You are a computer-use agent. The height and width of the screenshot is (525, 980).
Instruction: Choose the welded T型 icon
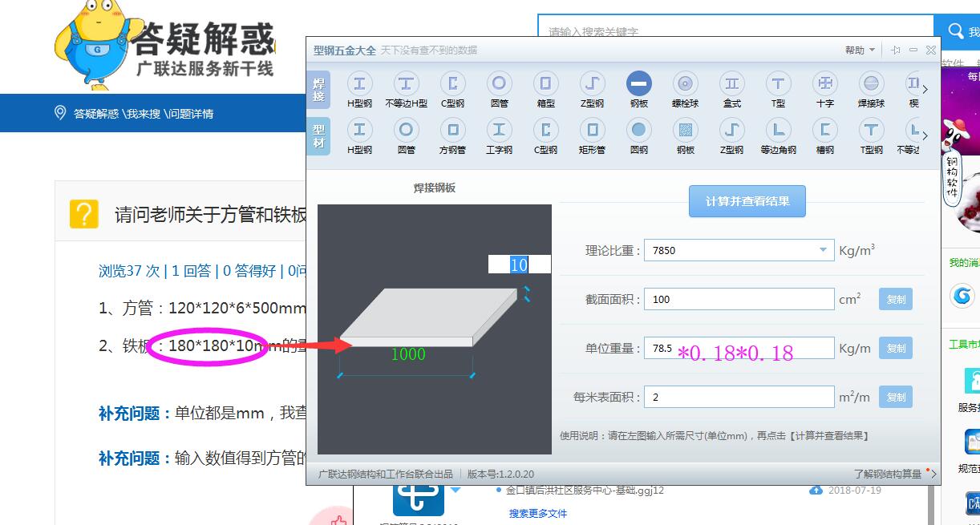778,89
